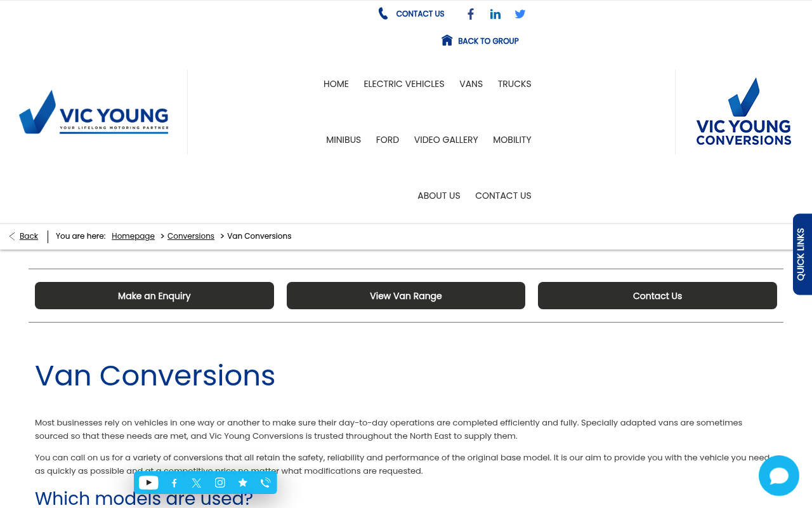Open the Electric Vehicles menu
Viewport: 812px width, 508px height.
pos(404,84)
